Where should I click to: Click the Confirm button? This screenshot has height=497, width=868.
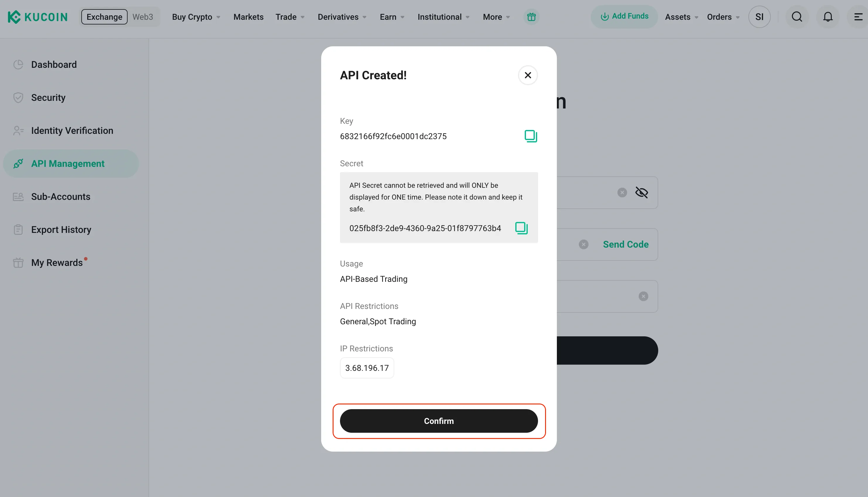click(x=439, y=421)
